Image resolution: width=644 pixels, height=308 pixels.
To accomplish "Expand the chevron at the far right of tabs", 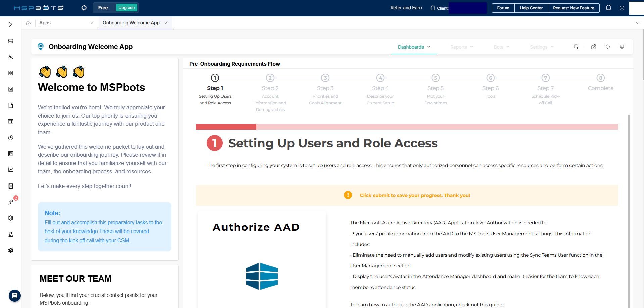I will tap(637, 23).
